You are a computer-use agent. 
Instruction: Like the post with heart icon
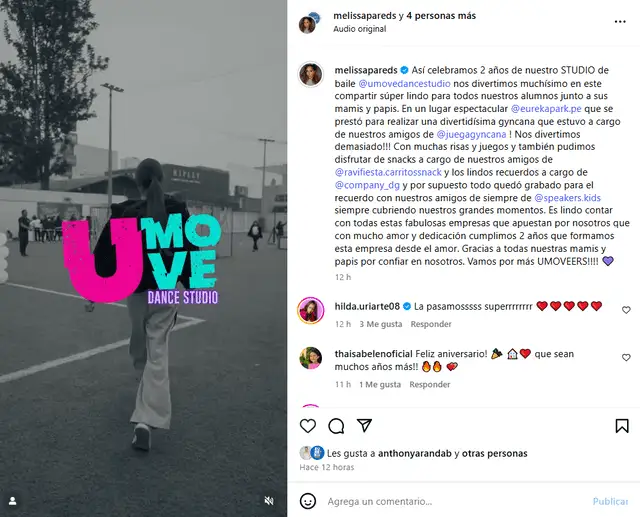coord(308,426)
